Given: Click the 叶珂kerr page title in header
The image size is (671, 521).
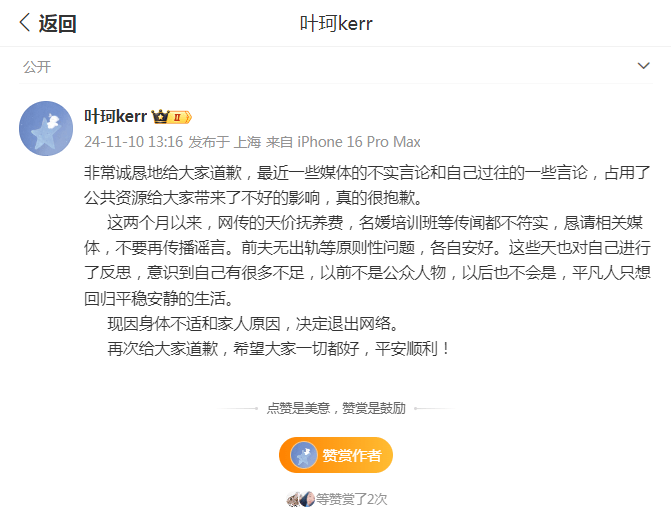Looking at the screenshot, I should tap(336, 23).
